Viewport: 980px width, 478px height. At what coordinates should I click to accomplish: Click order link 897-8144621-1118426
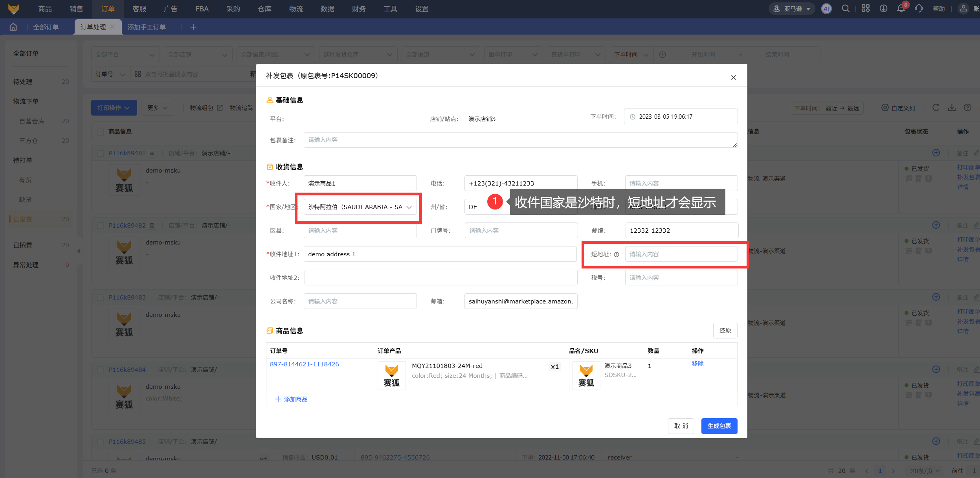[304, 364]
